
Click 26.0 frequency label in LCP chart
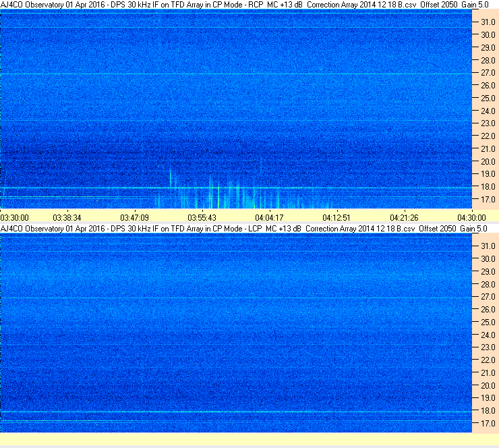488,310
